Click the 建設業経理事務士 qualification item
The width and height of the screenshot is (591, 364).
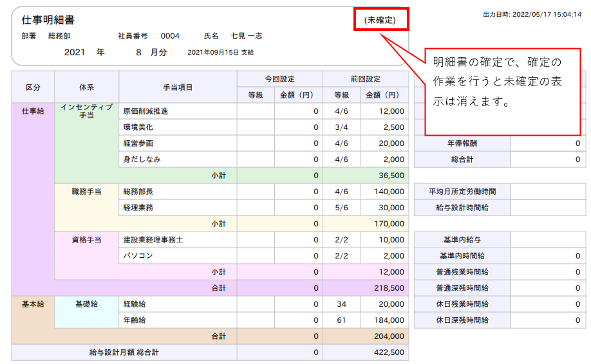153,240
